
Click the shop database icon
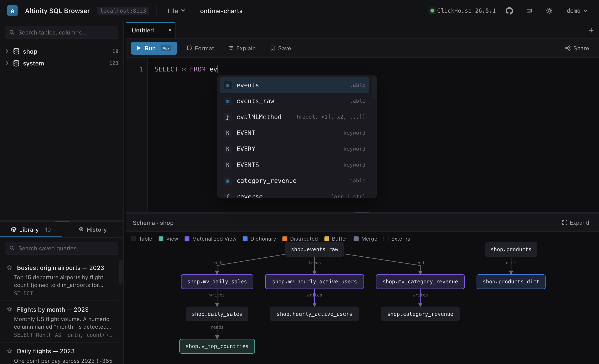16,51
